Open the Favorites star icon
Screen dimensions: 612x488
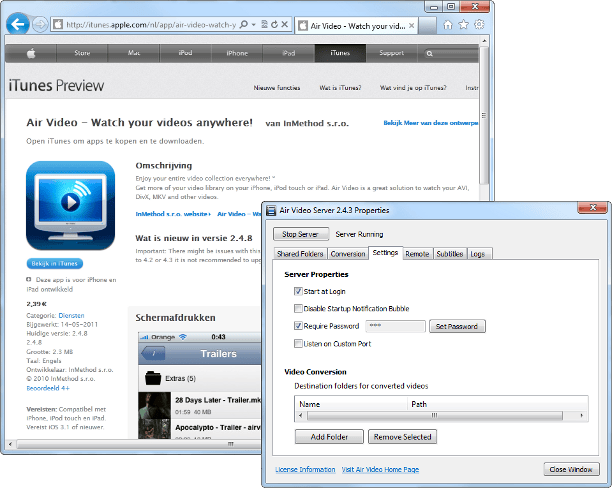click(x=463, y=25)
